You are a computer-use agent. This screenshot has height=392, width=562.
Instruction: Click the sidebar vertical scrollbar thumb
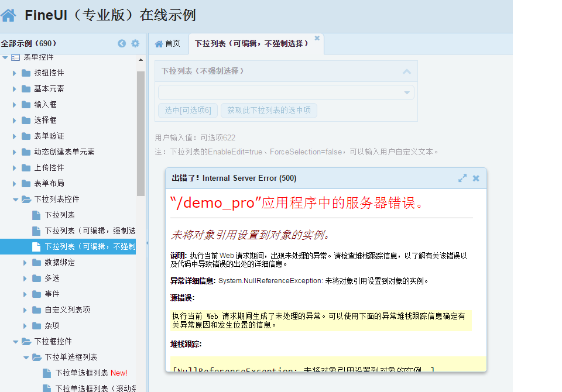pyautogui.click(x=140, y=133)
